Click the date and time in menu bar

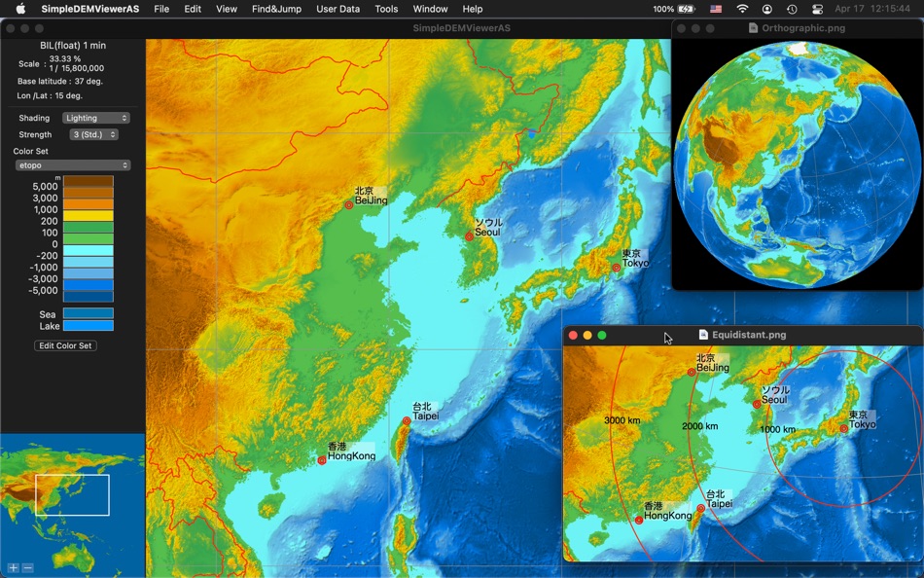tap(872, 9)
